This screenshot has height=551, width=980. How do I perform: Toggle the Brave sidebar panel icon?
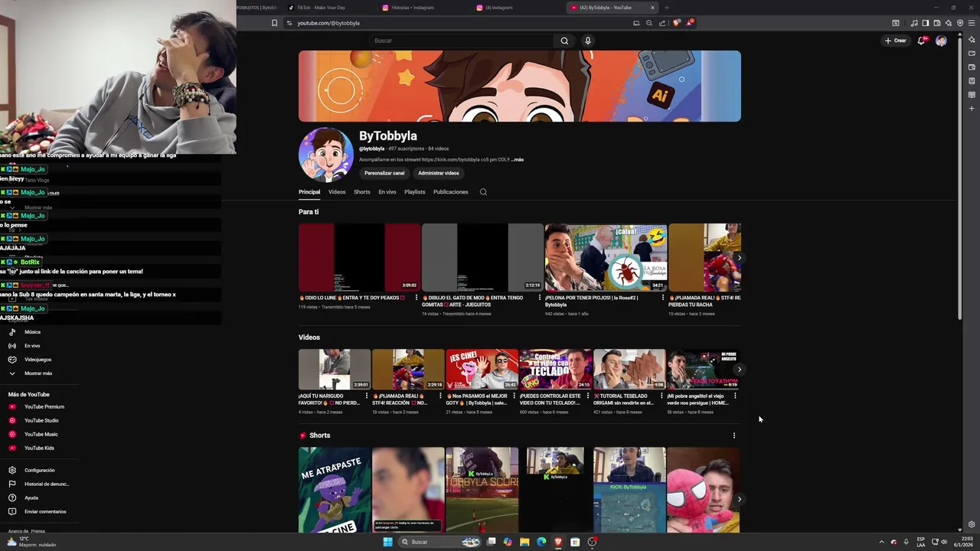(x=926, y=23)
